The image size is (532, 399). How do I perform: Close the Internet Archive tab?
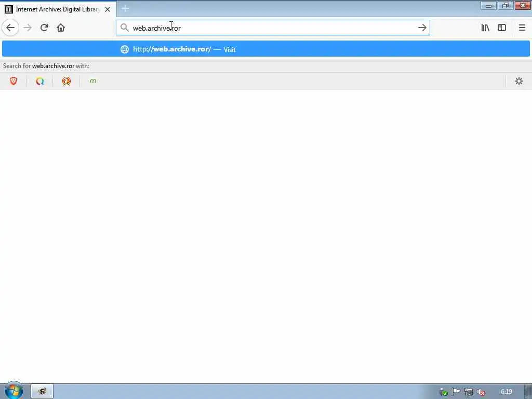tap(108, 9)
